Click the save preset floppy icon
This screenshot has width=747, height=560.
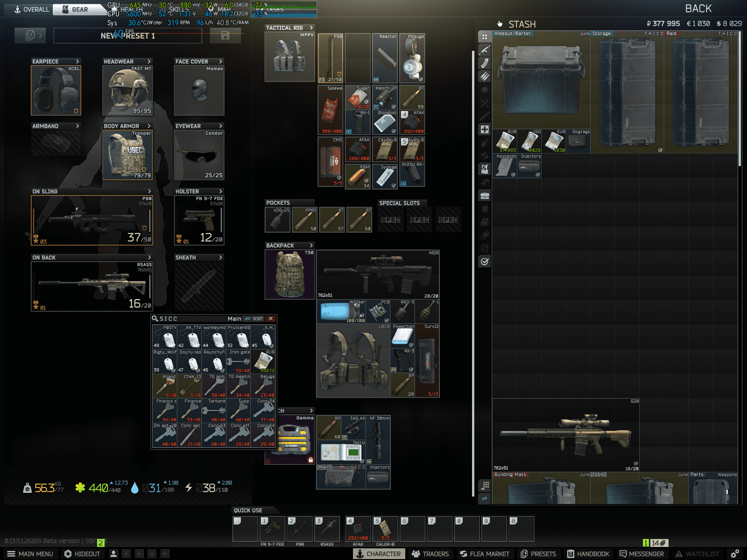pyautogui.click(x=225, y=35)
